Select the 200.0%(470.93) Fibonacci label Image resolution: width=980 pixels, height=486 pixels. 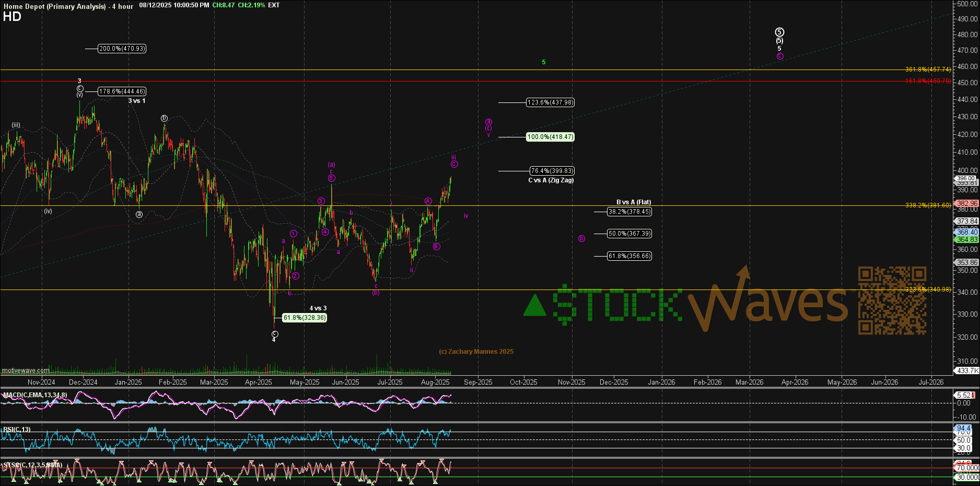[122, 49]
